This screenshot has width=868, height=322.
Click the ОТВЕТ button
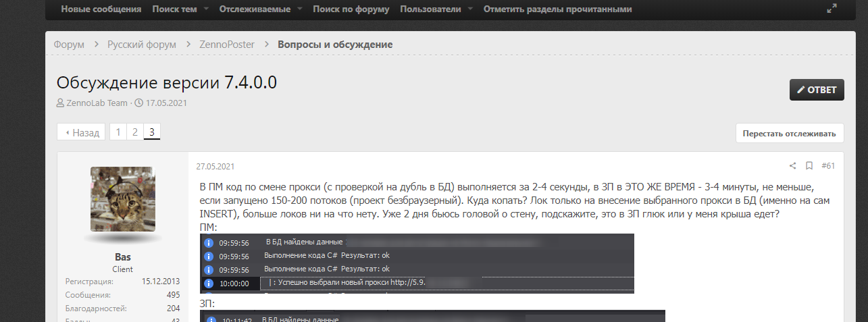click(817, 89)
